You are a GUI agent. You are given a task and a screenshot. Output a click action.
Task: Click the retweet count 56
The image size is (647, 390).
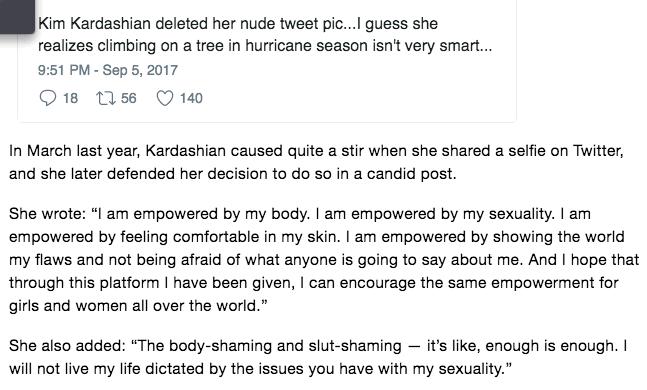point(128,98)
